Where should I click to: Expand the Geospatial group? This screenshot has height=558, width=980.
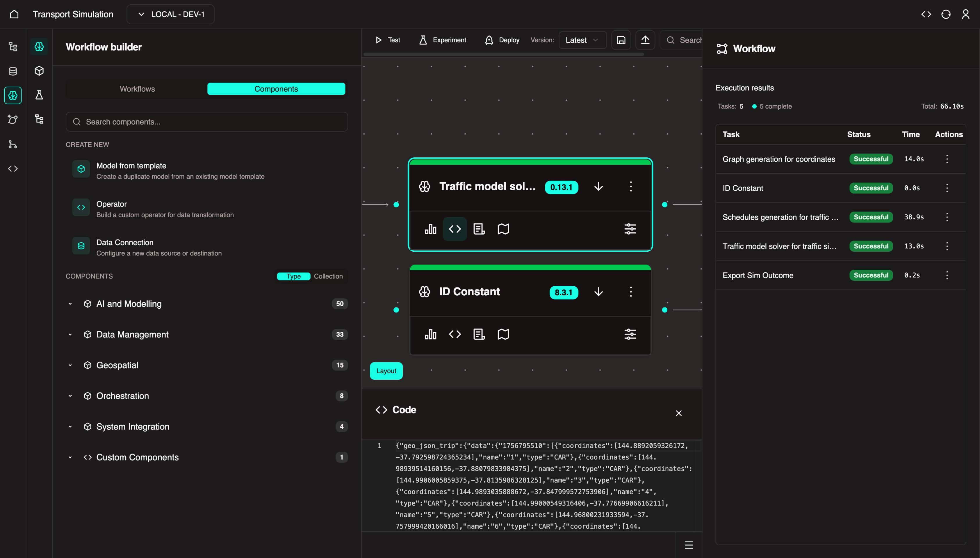(x=206, y=365)
